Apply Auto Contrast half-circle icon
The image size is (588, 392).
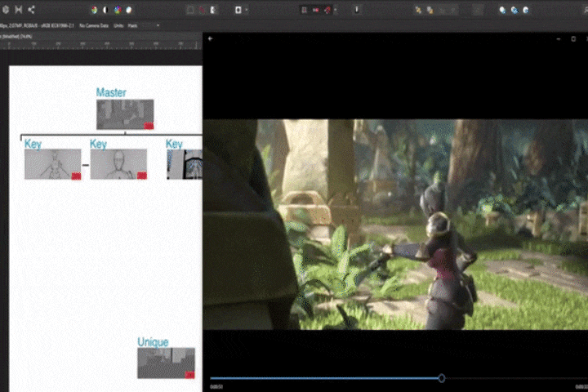pyautogui.click(x=105, y=10)
